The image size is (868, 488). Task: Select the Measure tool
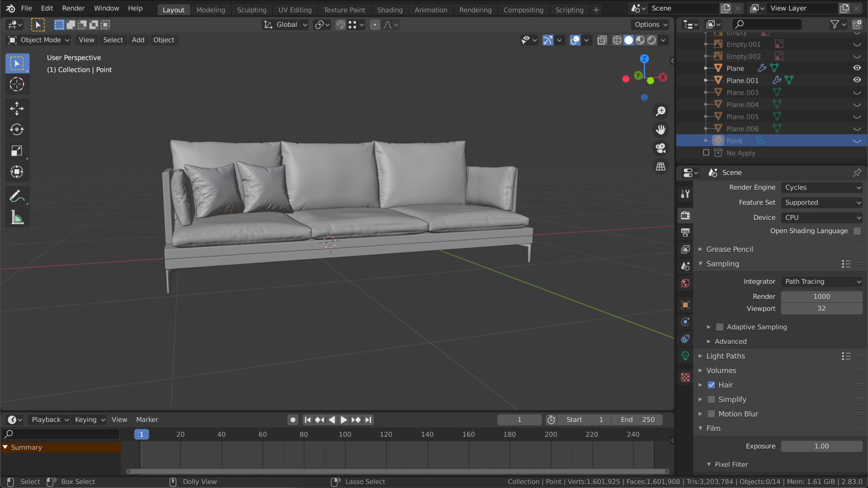17,217
